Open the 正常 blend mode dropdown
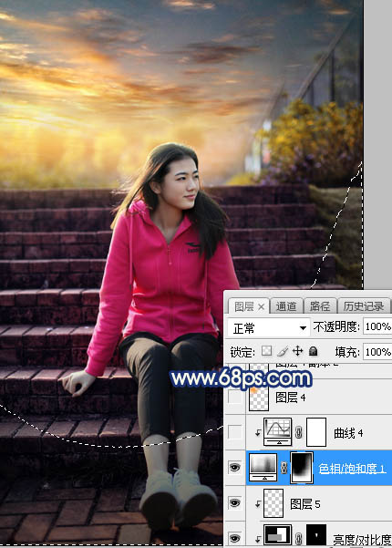Screen dimensions: 392x548 tap(268, 328)
